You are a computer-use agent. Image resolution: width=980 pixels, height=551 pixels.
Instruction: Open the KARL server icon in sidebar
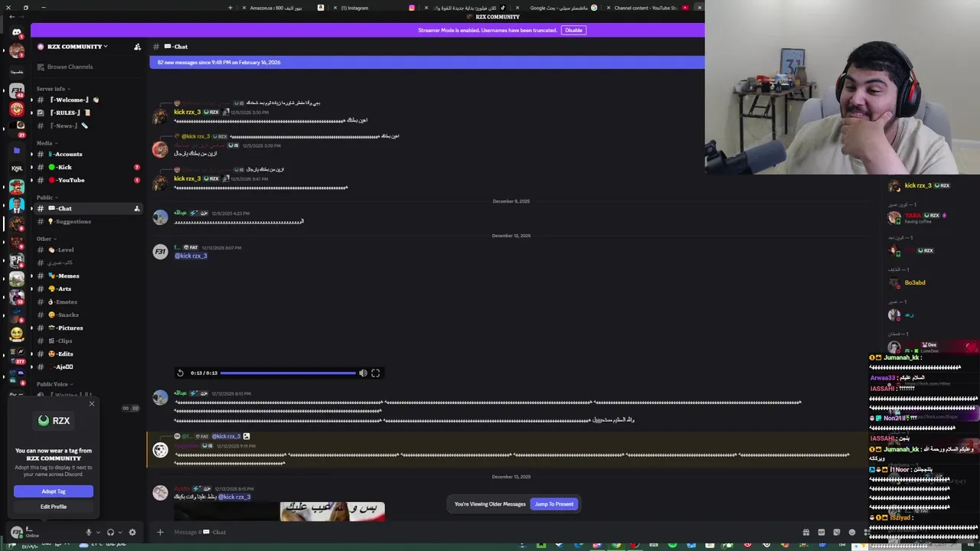coord(17,168)
